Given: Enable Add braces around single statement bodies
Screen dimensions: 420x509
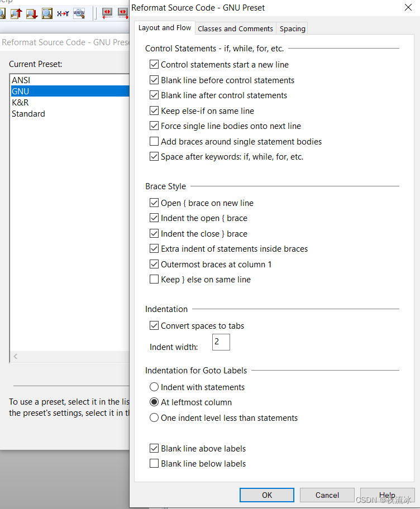Looking at the screenshot, I should (154, 142).
